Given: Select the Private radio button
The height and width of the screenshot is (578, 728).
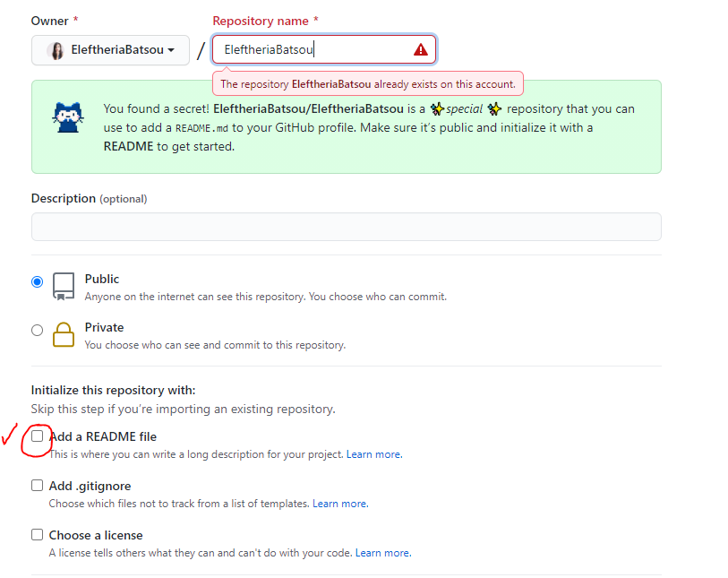Looking at the screenshot, I should [x=37, y=331].
